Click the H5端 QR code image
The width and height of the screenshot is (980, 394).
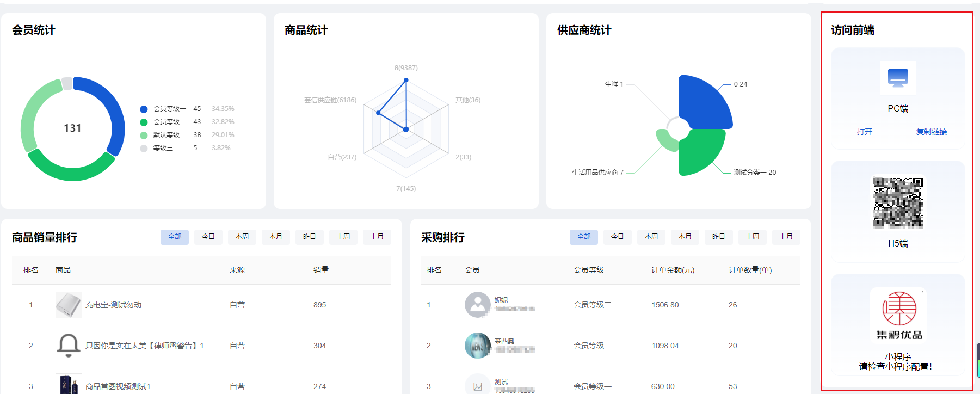(898, 202)
